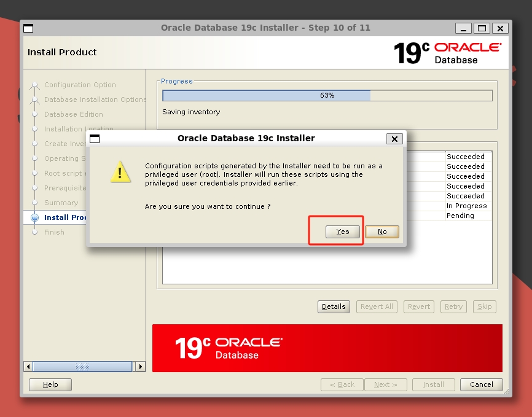532x417 pixels.
Task: Go to the Finish step
Action: tap(54, 232)
